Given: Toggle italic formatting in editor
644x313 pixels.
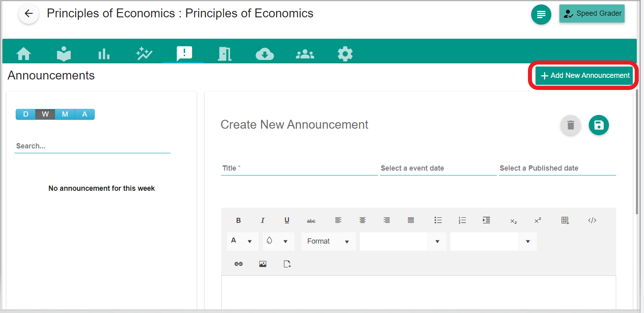Looking at the screenshot, I should 262,220.
